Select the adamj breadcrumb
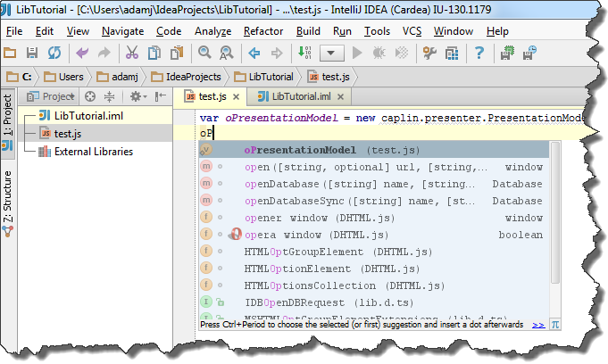The width and height of the screenshot is (608, 364). click(x=117, y=77)
